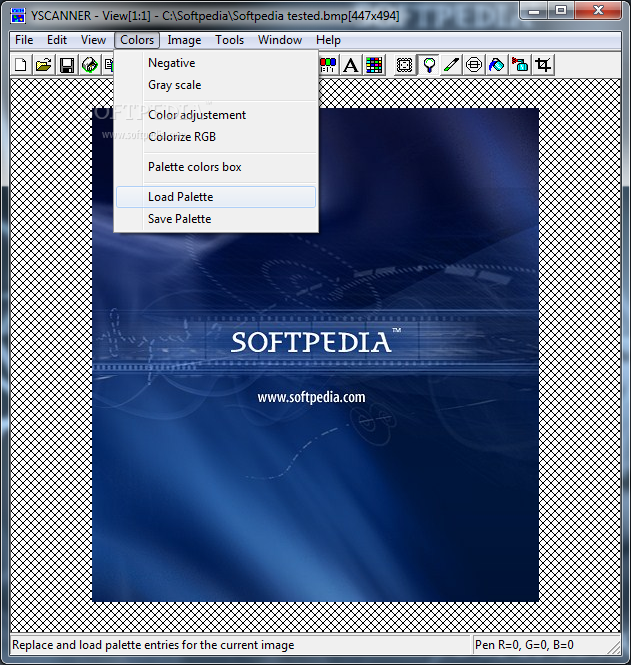Click the New blank image icon
The width and height of the screenshot is (631, 665).
(20, 65)
